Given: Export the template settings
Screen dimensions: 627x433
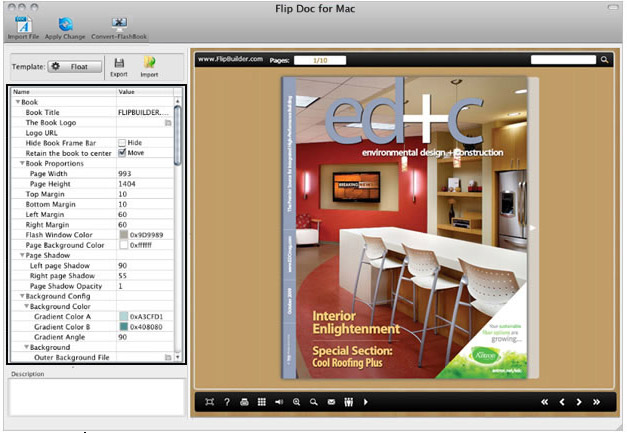Looking at the screenshot, I should [119, 67].
